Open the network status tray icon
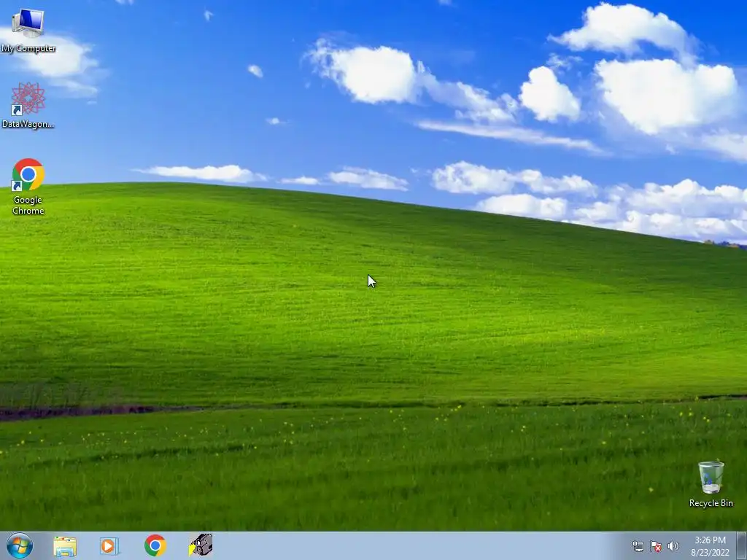Viewport: 747px width, 560px height. click(x=638, y=546)
